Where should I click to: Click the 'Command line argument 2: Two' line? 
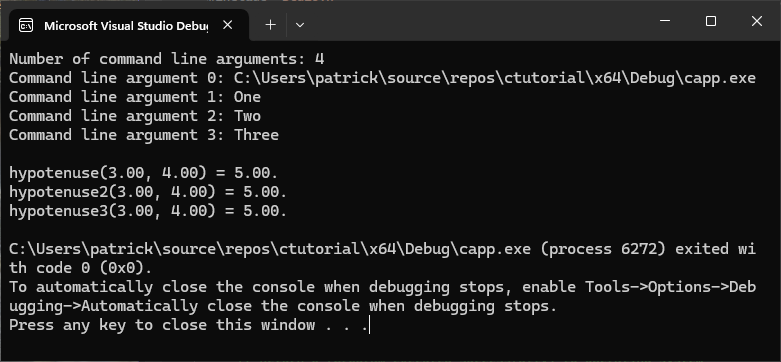point(135,116)
